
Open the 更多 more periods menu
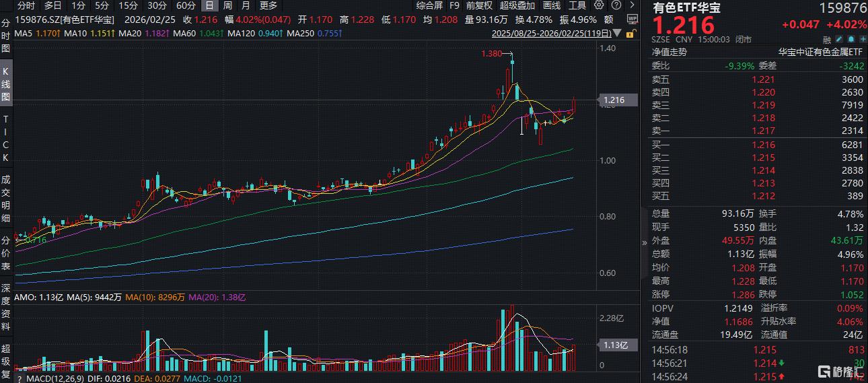point(268,5)
